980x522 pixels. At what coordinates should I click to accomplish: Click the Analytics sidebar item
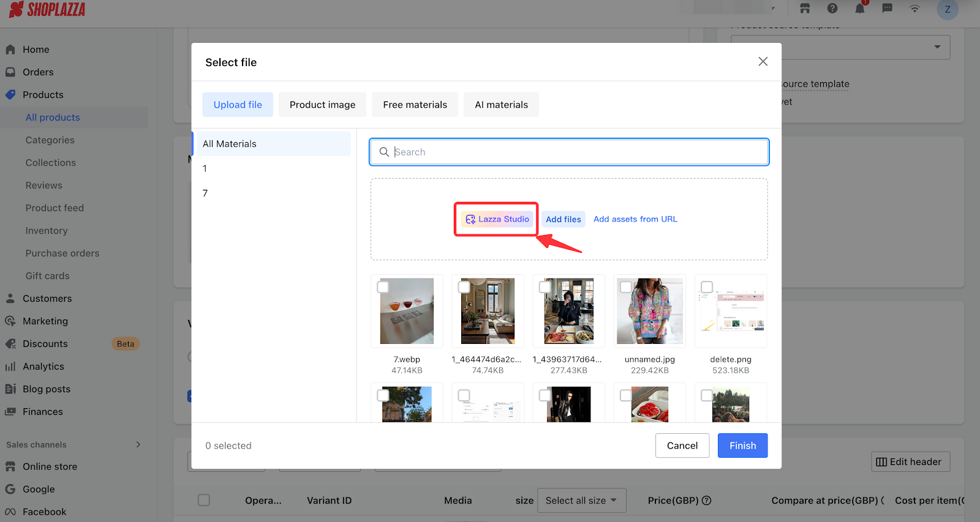tap(43, 367)
